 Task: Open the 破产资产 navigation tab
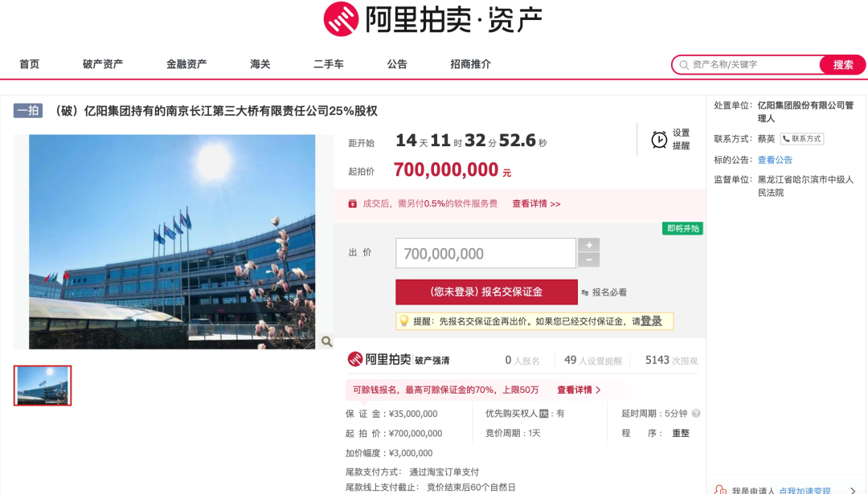tap(103, 64)
